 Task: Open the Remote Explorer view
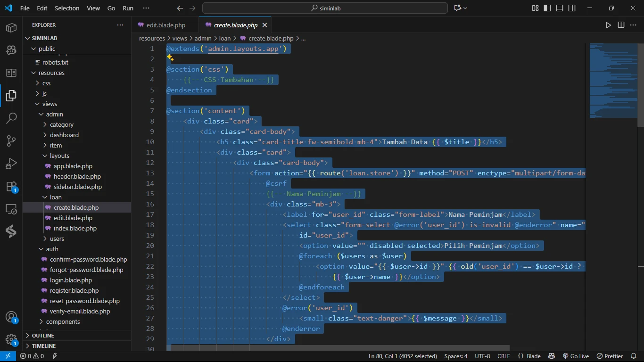[11, 209]
